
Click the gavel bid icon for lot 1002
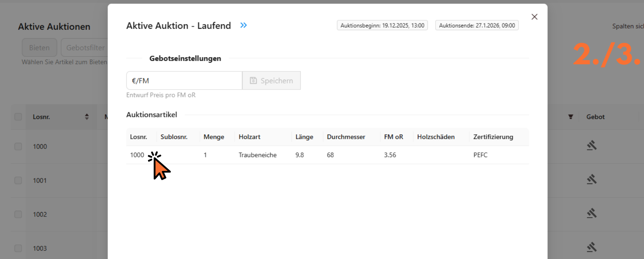coord(591,214)
